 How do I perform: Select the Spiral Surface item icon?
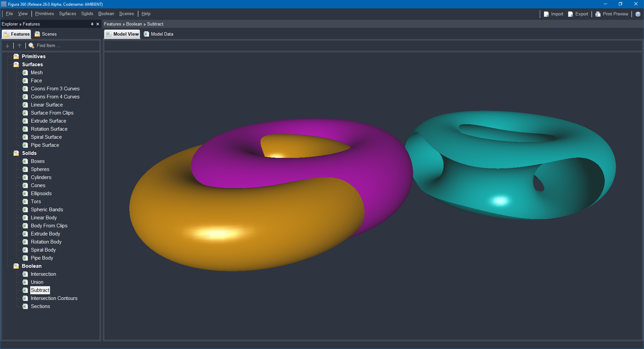25,137
